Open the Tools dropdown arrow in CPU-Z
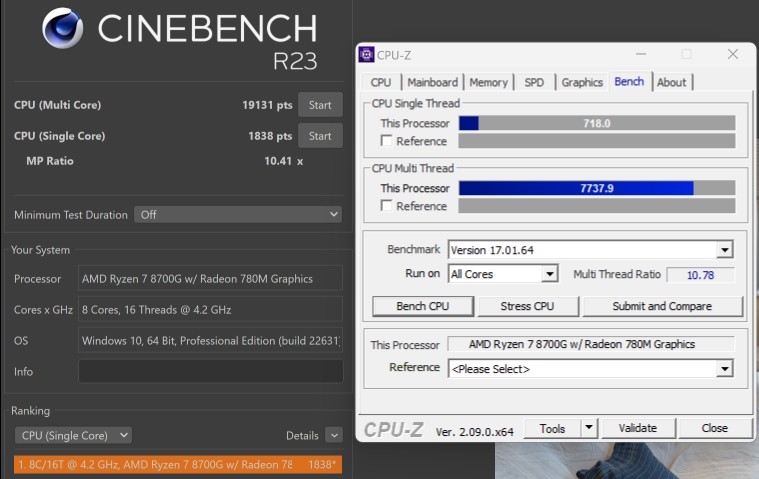This screenshot has width=759, height=479. click(589, 428)
